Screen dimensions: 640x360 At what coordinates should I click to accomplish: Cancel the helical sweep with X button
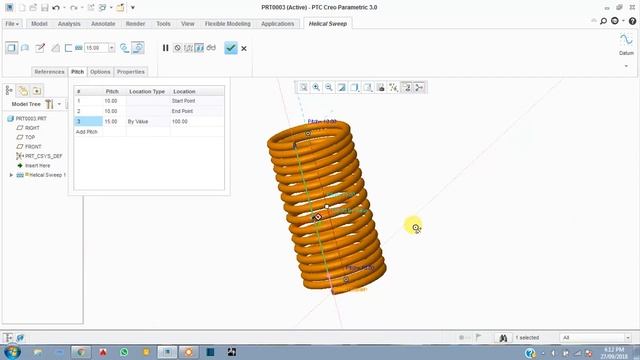[244, 49]
